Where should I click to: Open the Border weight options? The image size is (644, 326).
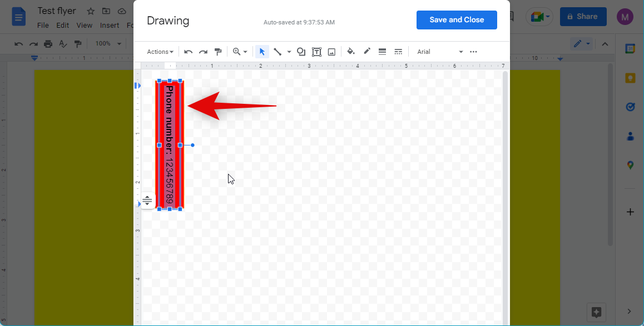[x=382, y=52]
